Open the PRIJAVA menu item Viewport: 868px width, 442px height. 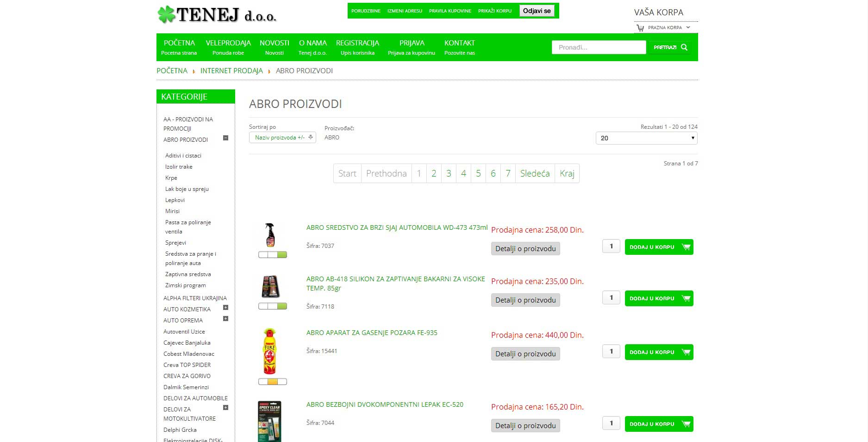coord(412,47)
